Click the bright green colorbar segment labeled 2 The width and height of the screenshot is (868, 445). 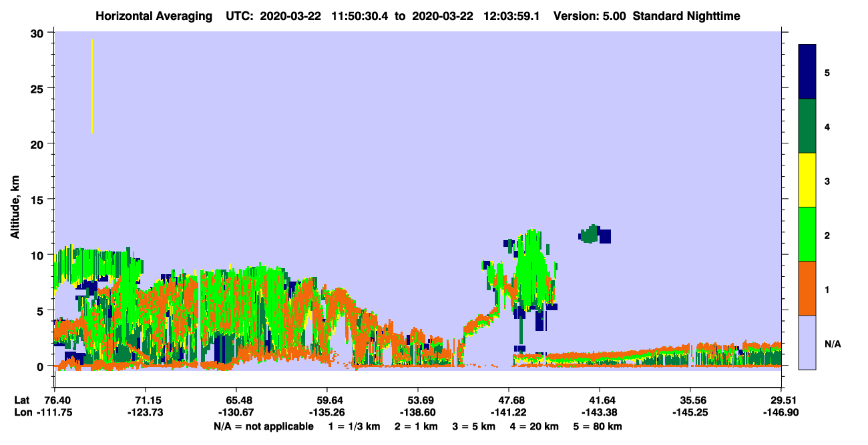pos(807,234)
